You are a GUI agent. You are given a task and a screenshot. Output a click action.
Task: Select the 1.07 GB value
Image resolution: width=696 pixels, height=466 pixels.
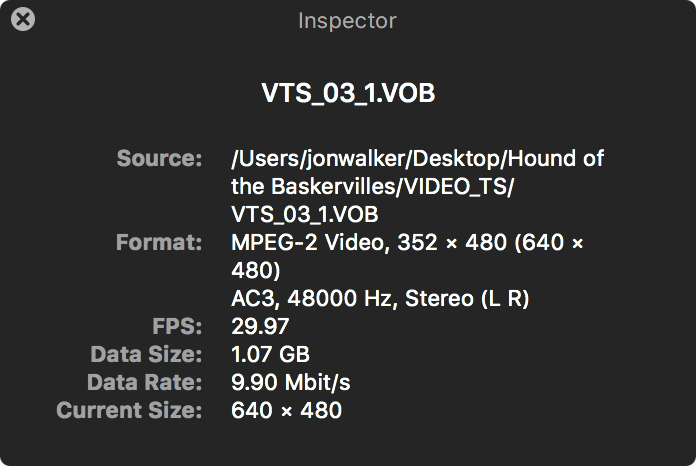click(x=270, y=354)
